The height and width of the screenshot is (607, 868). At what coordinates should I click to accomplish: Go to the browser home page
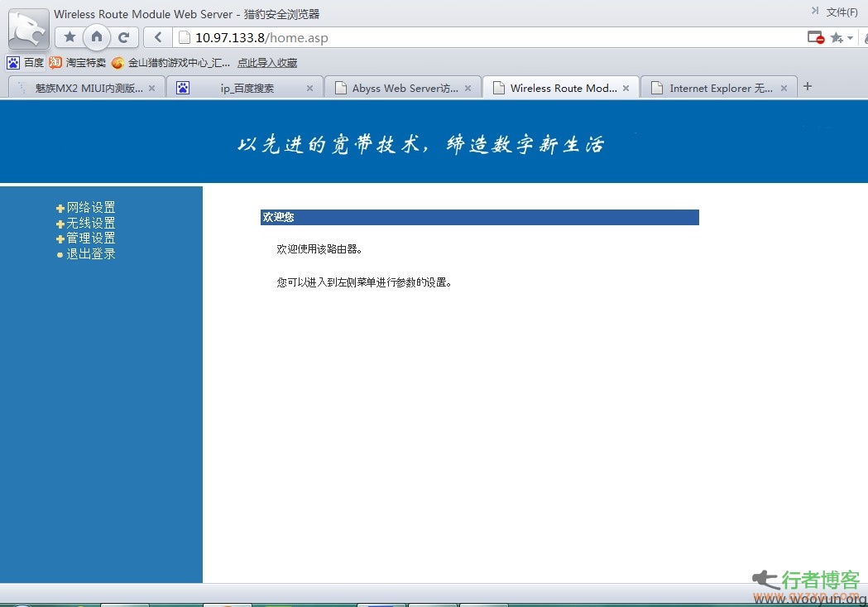click(97, 37)
